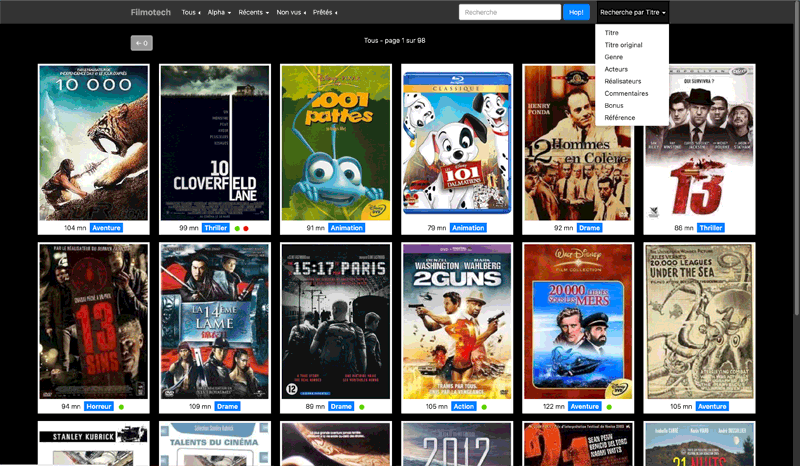This screenshot has width=800, height=466.
Task: Open the Talents du Cinéma cover
Action: (x=215, y=444)
